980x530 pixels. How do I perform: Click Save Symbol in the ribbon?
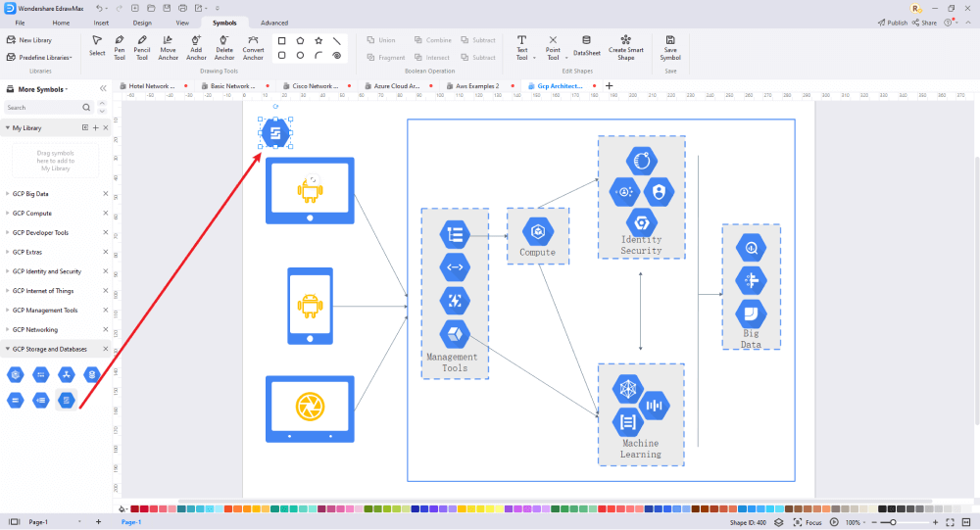tap(670, 47)
